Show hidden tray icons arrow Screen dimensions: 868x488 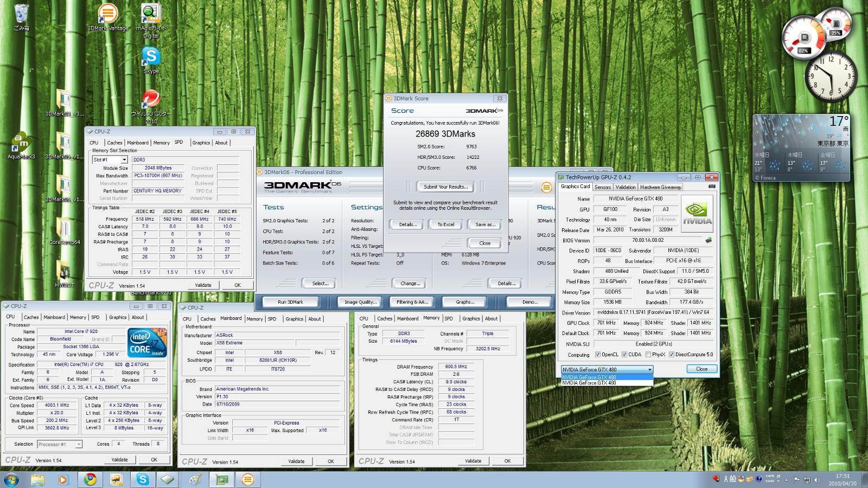pyautogui.click(x=787, y=480)
